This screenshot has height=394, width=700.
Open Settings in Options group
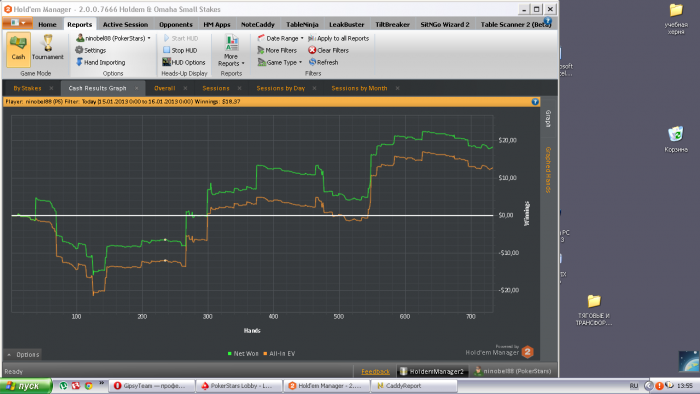pos(91,50)
